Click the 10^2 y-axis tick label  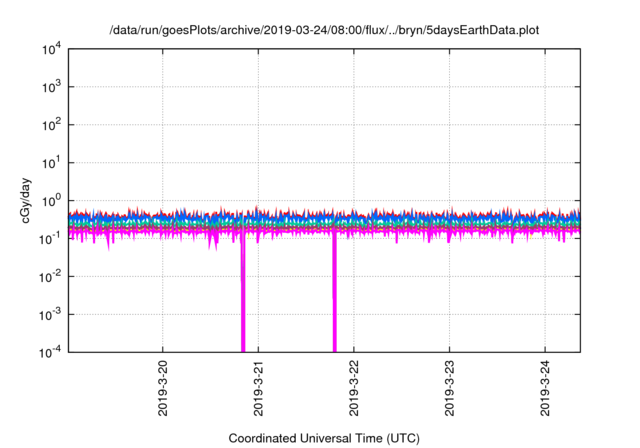51,125
